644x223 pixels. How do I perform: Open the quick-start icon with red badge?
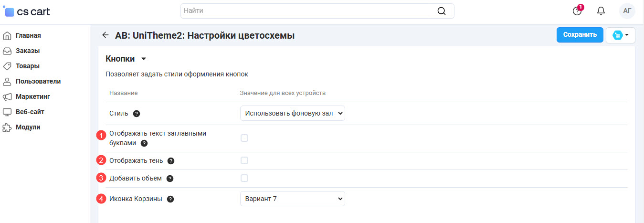[577, 11]
